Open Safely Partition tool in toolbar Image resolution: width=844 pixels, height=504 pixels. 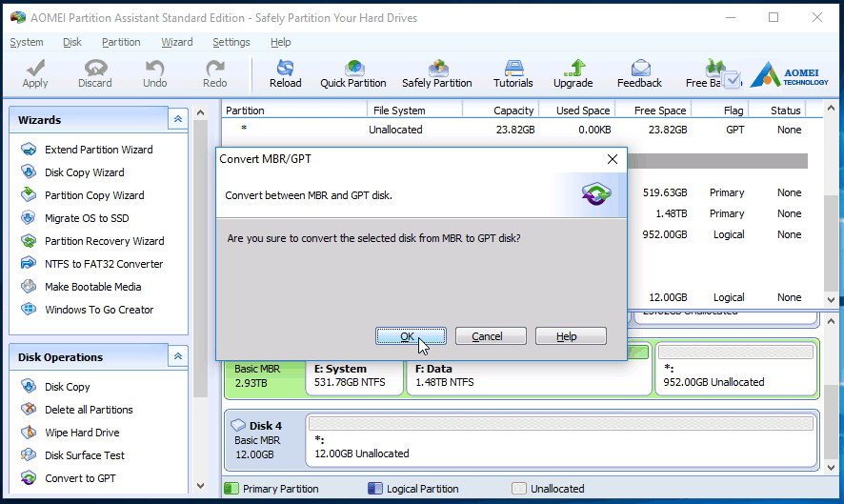point(437,73)
